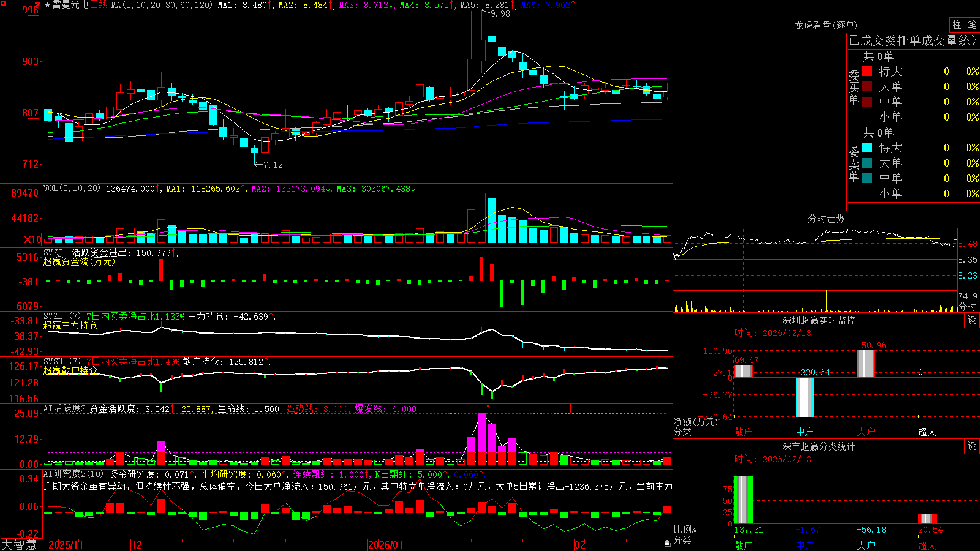Select 散户 in 深圳超赢实时监控 chart
Image resolution: width=980 pixels, height=551 pixels.
pos(744,432)
